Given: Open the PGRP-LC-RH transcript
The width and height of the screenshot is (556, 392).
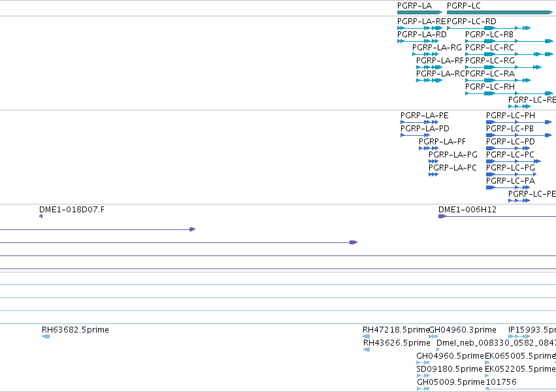Looking at the screenshot, I should [509, 93].
